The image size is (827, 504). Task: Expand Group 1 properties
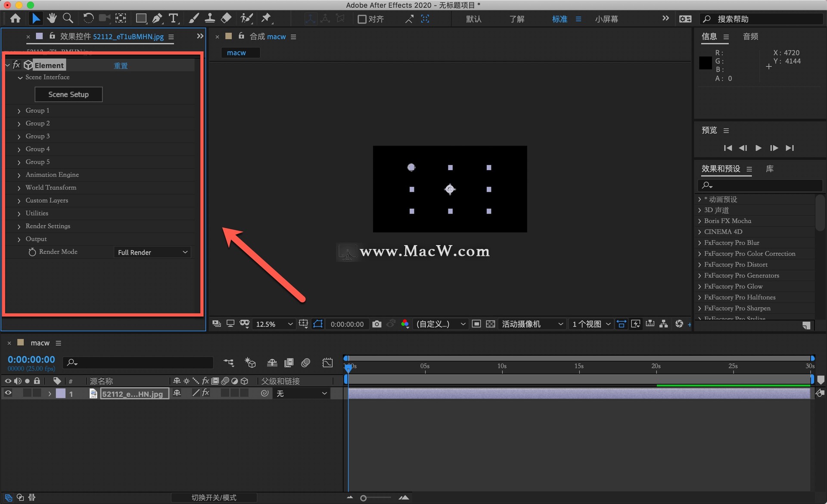click(19, 111)
